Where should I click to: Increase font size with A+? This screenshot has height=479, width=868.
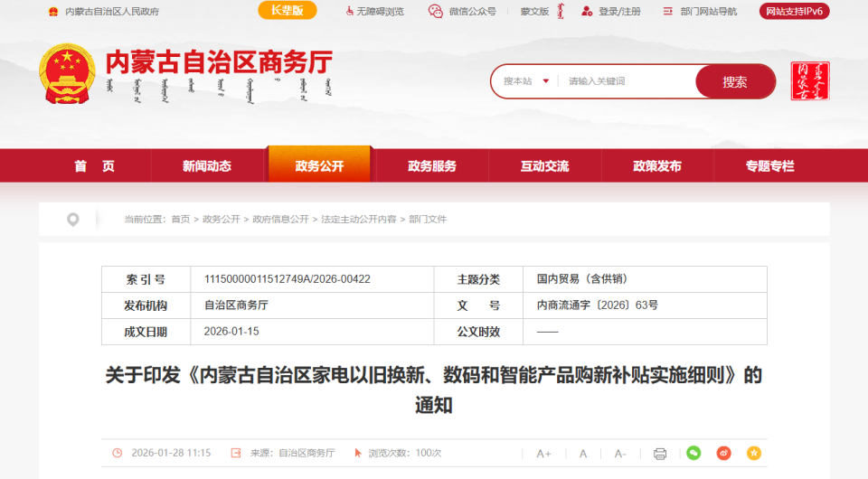[543, 454]
